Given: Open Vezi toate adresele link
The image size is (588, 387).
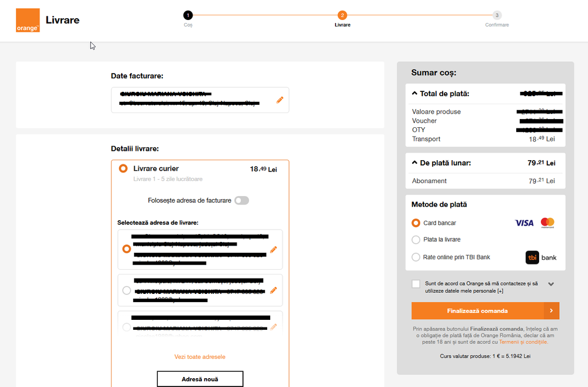Looking at the screenshot, I should pos(200,357).
